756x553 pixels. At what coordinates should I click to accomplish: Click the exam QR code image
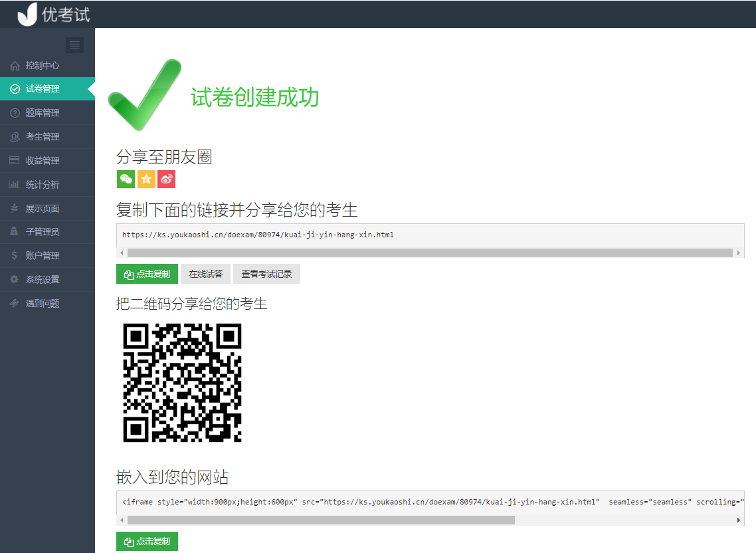click(x=182, y=383)
